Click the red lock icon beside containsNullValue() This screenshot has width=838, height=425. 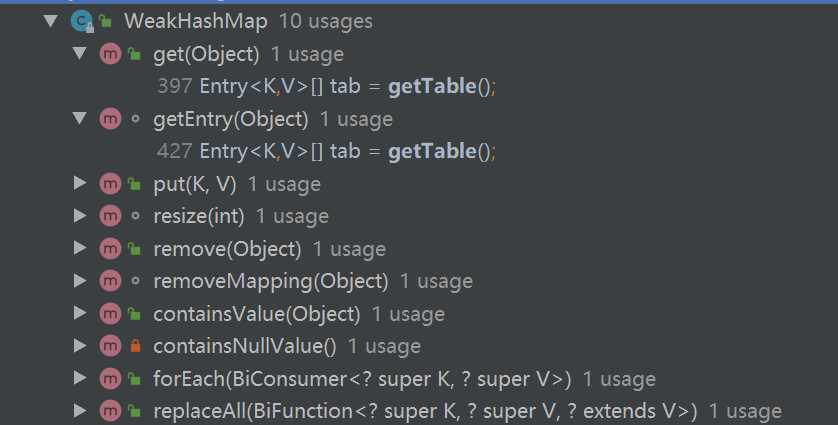tap(134, 346)
